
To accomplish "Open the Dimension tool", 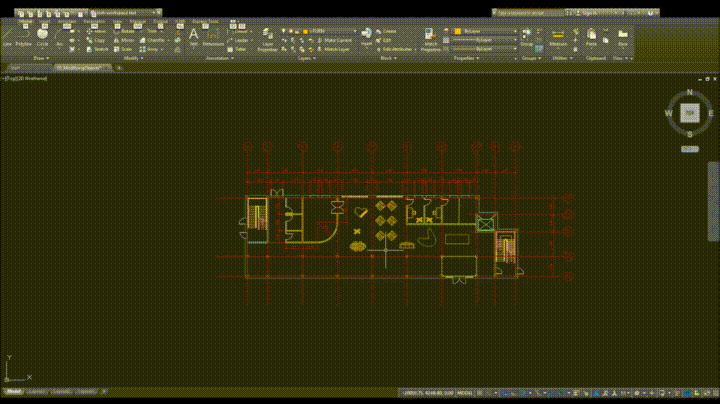I will [x=213, y=38].
